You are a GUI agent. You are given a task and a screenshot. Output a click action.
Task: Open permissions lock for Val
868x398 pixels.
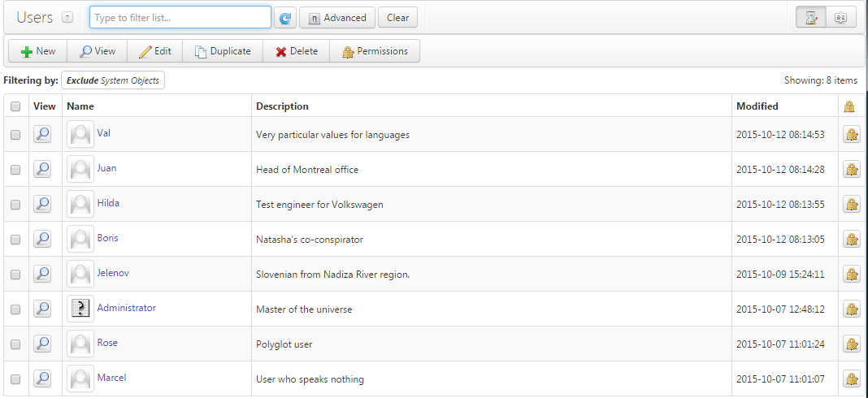852,134
